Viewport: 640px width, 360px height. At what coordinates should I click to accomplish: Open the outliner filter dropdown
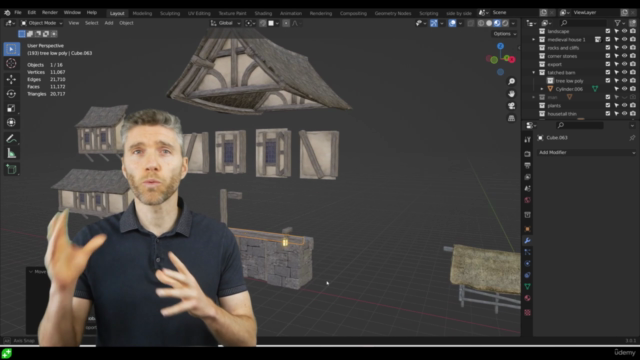(x=620, y=23)
